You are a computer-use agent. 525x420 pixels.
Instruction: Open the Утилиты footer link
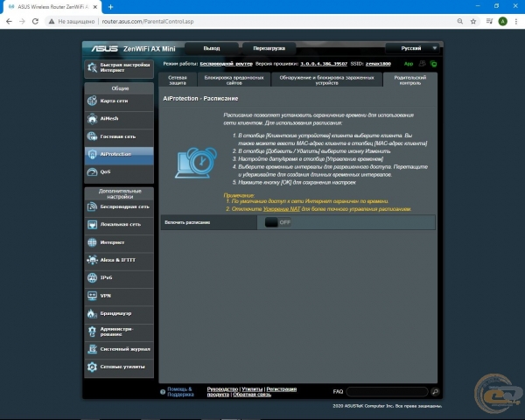point(252,389)
